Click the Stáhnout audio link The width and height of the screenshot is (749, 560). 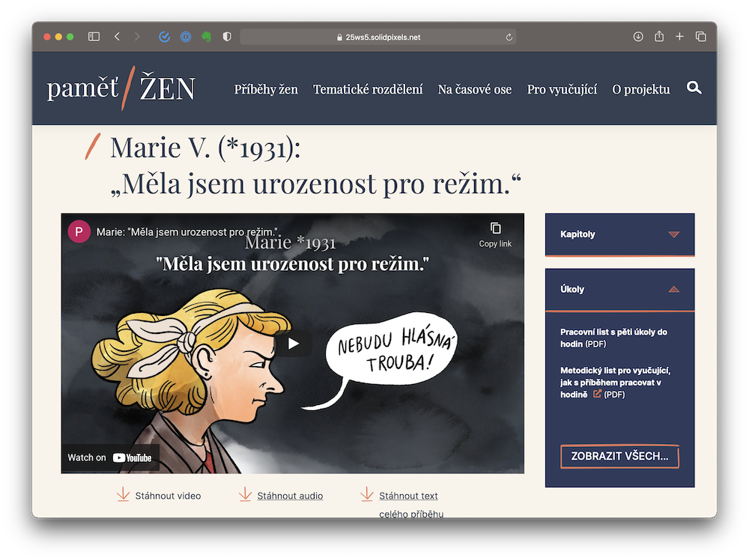coord(290,496)
